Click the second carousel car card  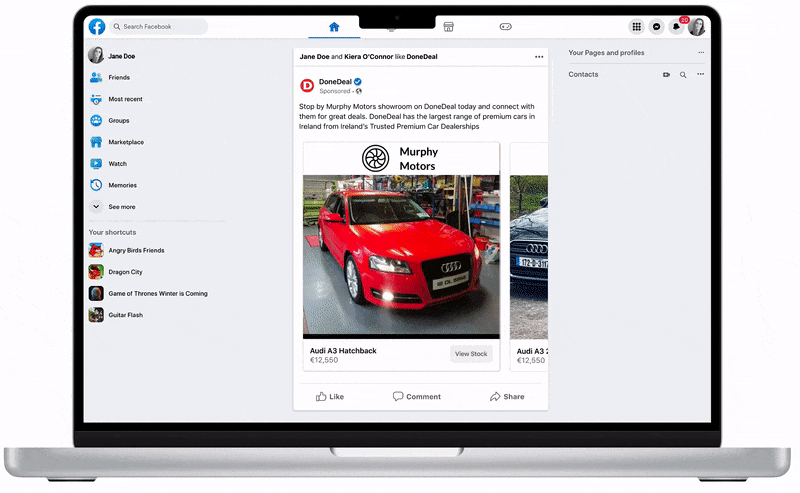[x=529, y=256]
